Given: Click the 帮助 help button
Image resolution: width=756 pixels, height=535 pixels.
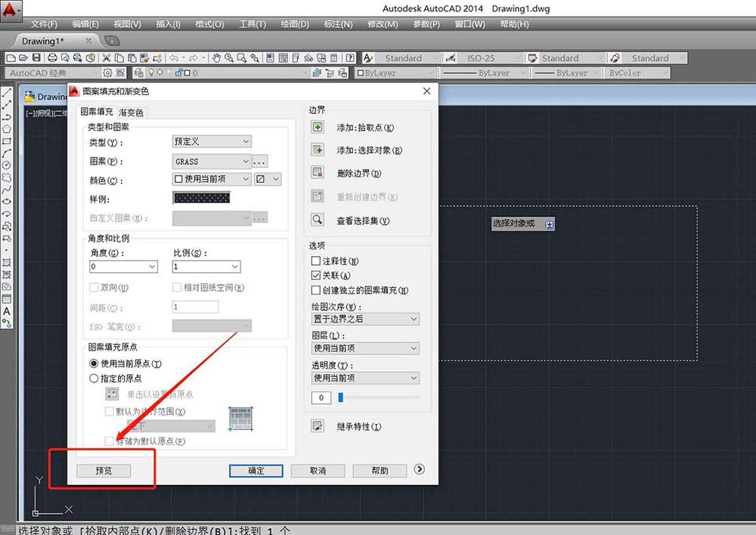Looking at the screenshot, I should coord(380,471).
